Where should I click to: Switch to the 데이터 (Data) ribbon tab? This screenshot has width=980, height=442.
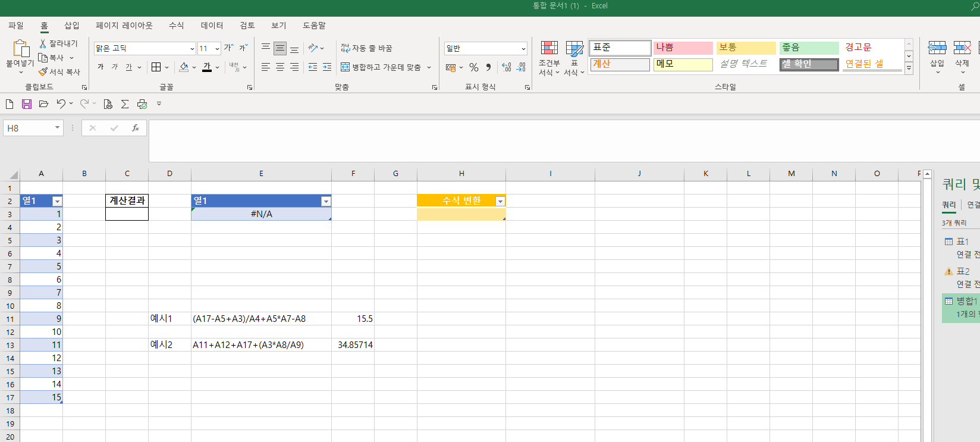[x=212, y=26]
